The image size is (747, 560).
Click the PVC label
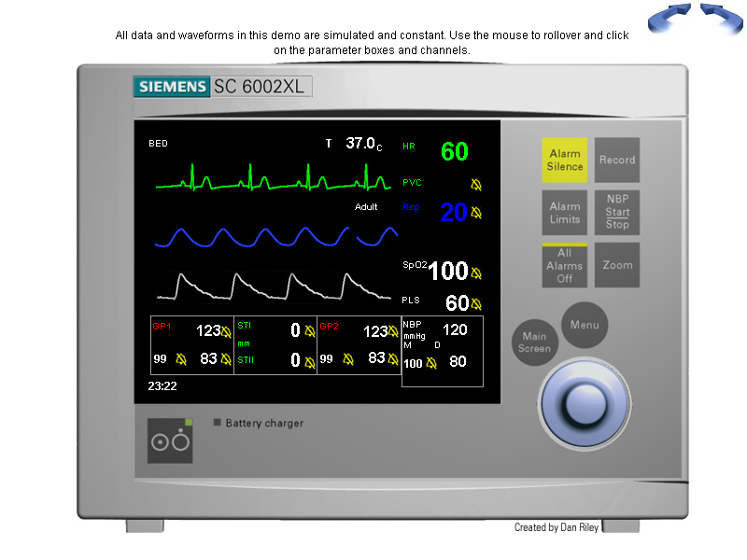coord(412,182)
